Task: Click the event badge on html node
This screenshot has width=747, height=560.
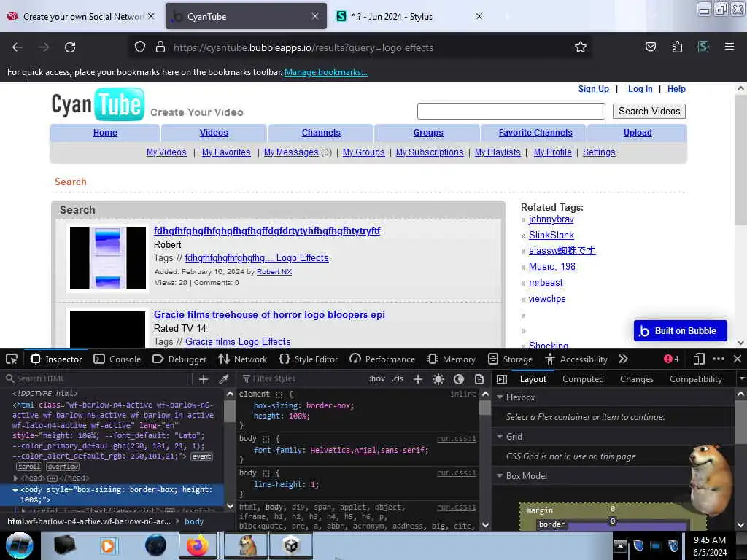Action: 201,456
